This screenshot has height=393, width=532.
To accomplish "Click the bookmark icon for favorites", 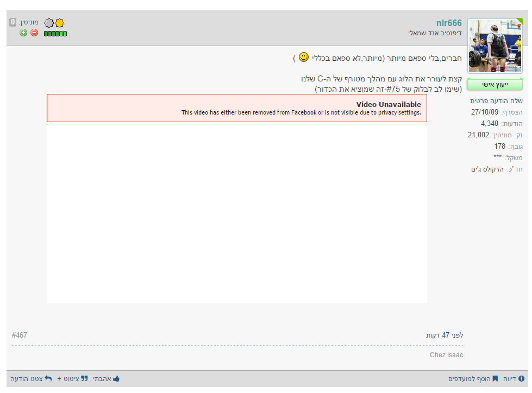I will pyautogui.click(x=496, y=378).
